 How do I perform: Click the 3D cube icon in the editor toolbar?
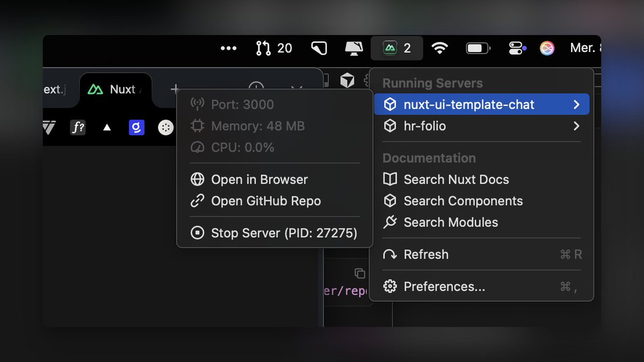pos(347,80)
